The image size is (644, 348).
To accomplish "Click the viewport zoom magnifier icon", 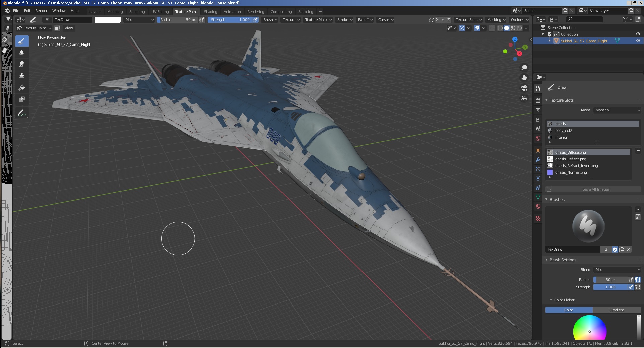I will click(524, 68).
